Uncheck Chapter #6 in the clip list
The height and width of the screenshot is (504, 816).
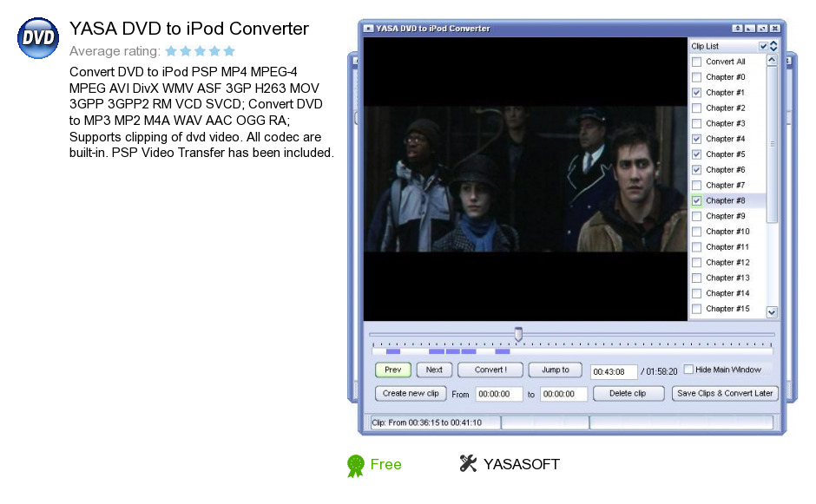coord(696,170)
